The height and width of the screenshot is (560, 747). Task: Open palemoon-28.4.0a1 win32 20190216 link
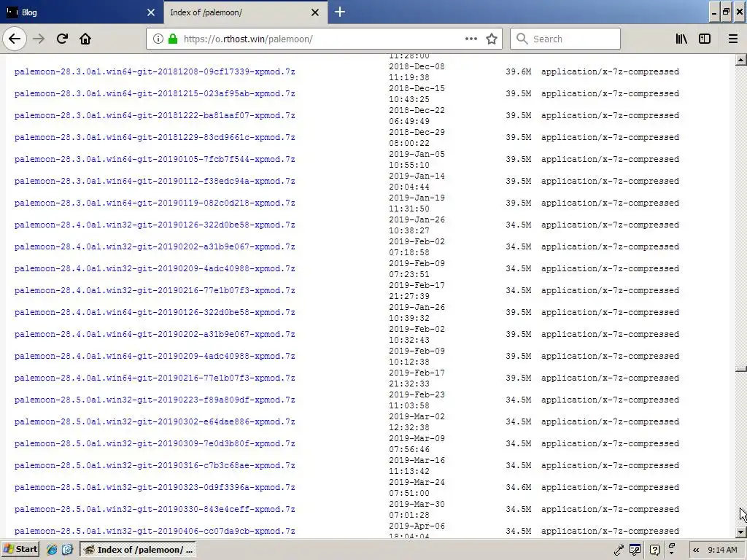(155, 290)
